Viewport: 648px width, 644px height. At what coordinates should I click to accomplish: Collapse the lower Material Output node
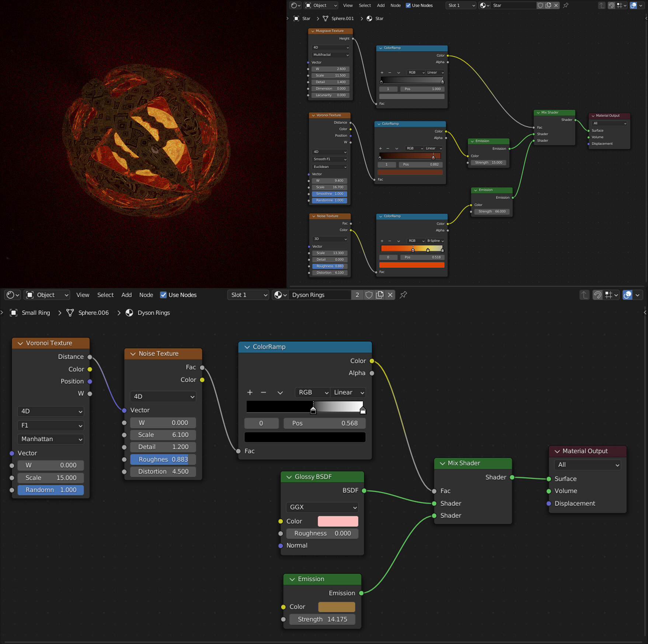point(557,451)
